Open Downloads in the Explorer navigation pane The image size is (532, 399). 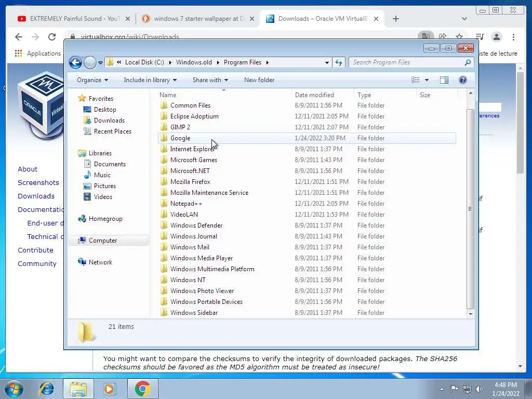109,121
